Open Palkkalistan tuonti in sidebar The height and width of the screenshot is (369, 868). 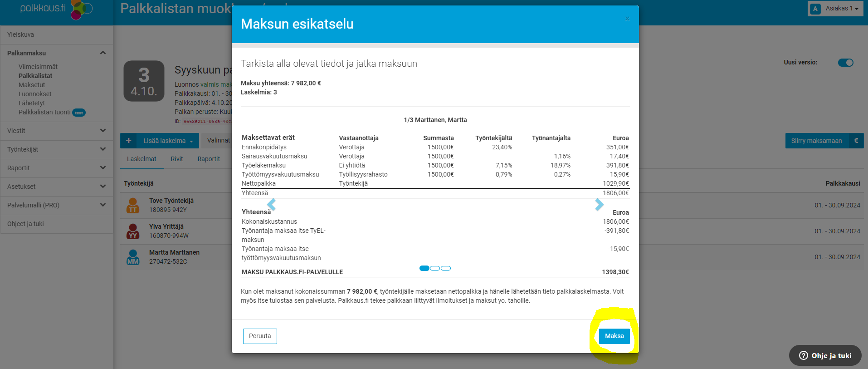coord(44,112)
